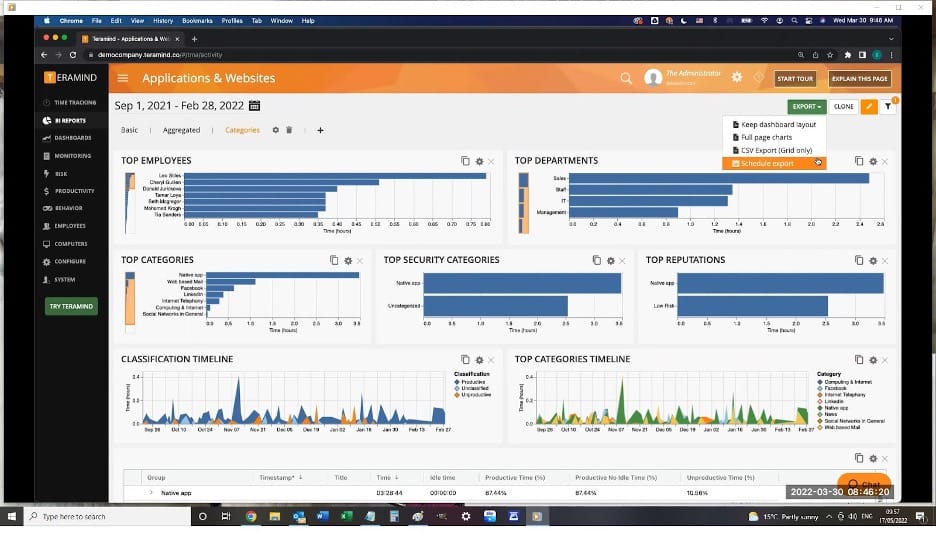Toggle Unproductive in Classification legend
This screenshot has height=548, width=936.
click(473, 395)
